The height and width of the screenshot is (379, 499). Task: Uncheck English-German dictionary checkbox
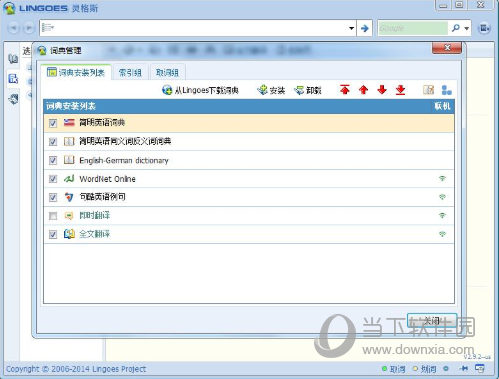coord(53,160)
